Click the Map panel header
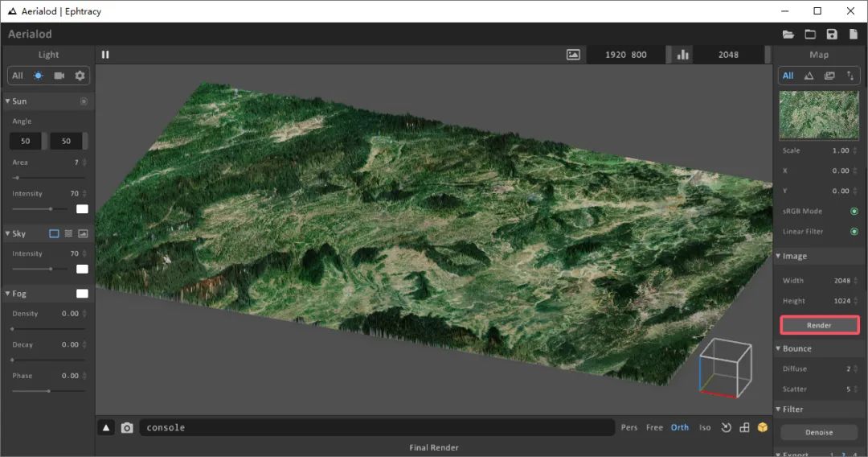 (819, 54)
